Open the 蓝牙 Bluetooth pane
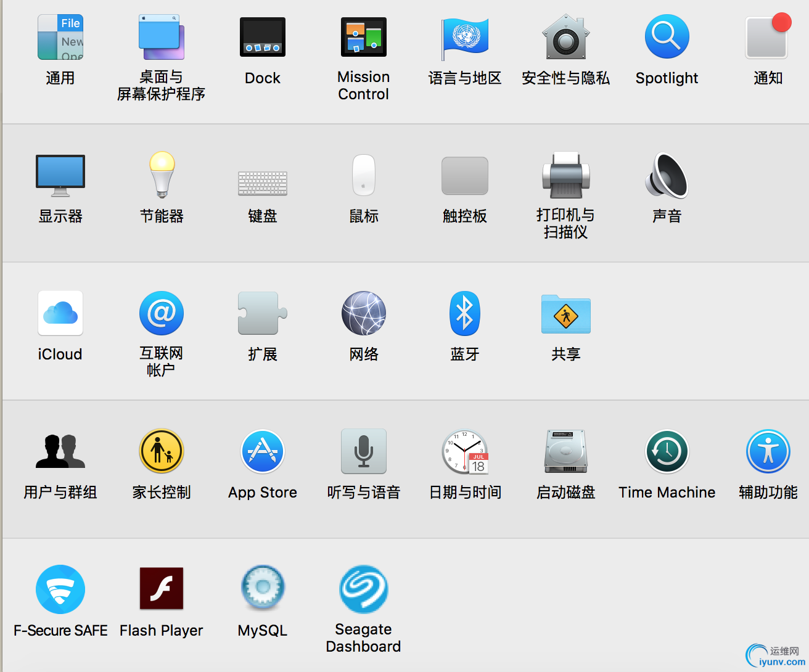Viewport: 809px width, 672px height. point(465,313)
